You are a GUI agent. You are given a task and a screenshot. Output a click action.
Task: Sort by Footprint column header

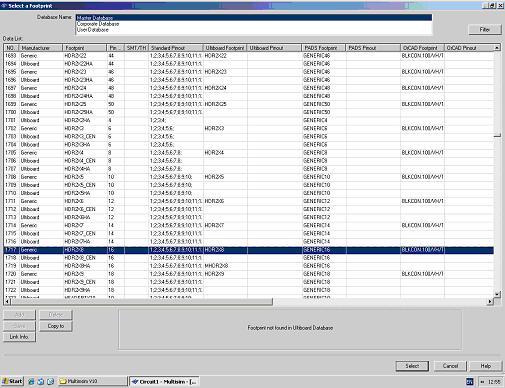pos(85,48)
